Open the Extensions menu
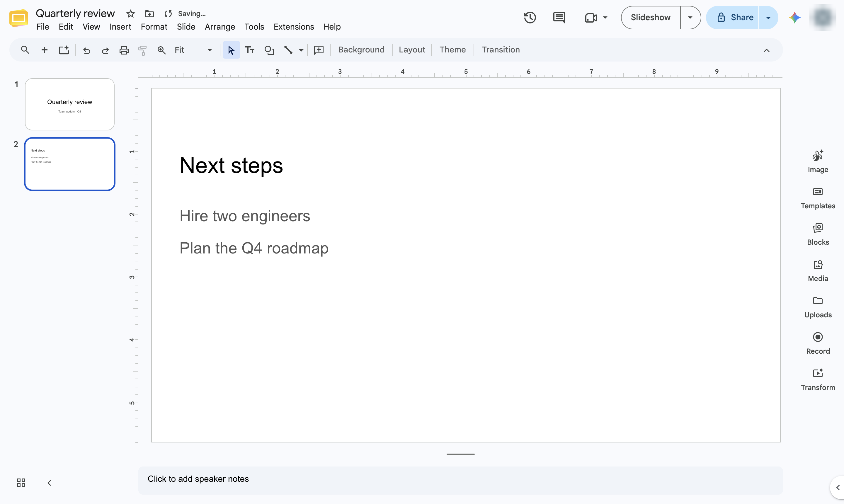844x504 pixels. (294, 27)
